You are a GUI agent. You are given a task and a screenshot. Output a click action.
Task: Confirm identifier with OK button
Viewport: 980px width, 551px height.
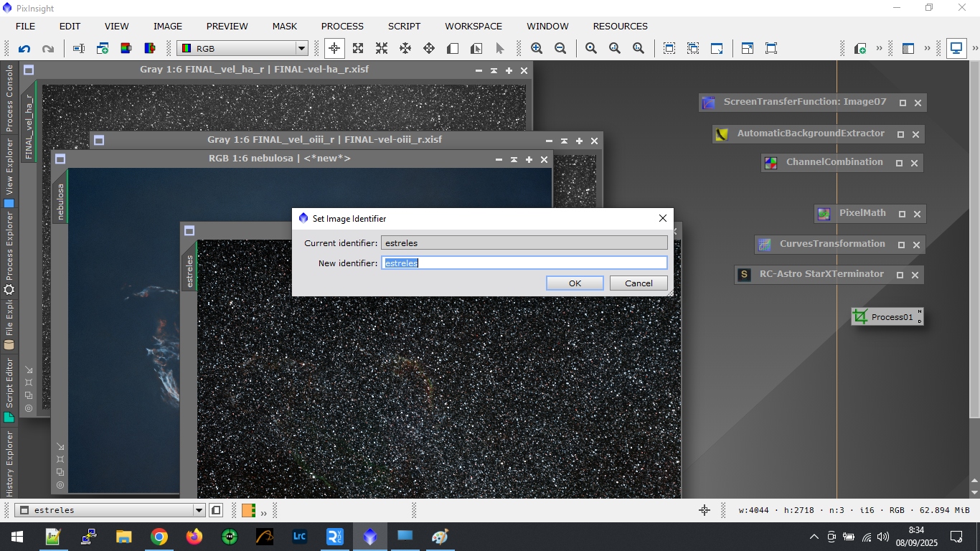coord(575,283)
